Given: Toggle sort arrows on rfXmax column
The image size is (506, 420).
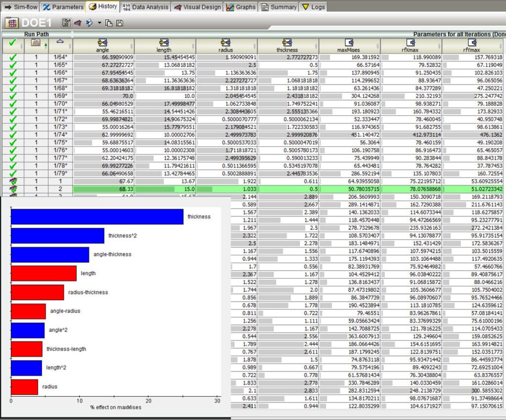Looking at the screenshot, I should pyautogui.click(x=439, y=46).
